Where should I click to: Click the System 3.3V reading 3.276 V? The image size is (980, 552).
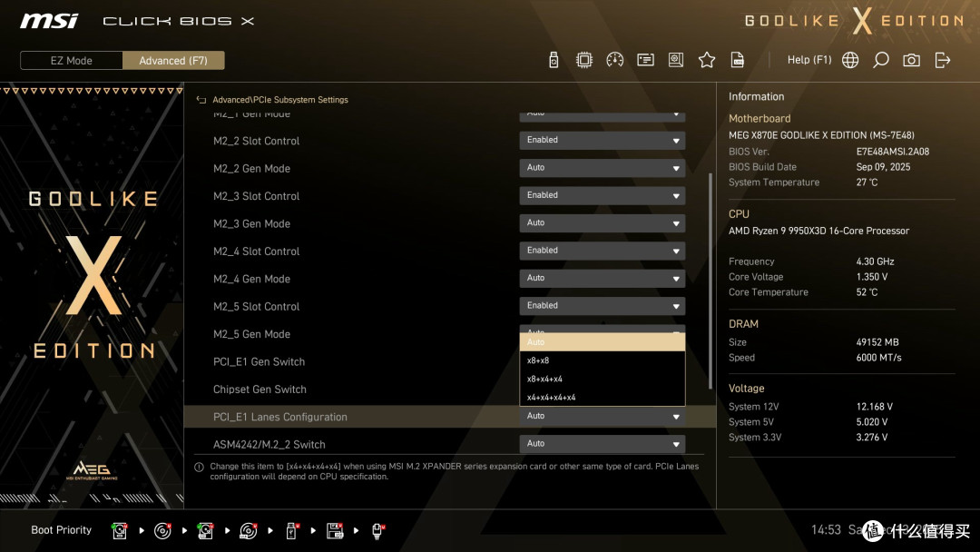pos(872,437)
